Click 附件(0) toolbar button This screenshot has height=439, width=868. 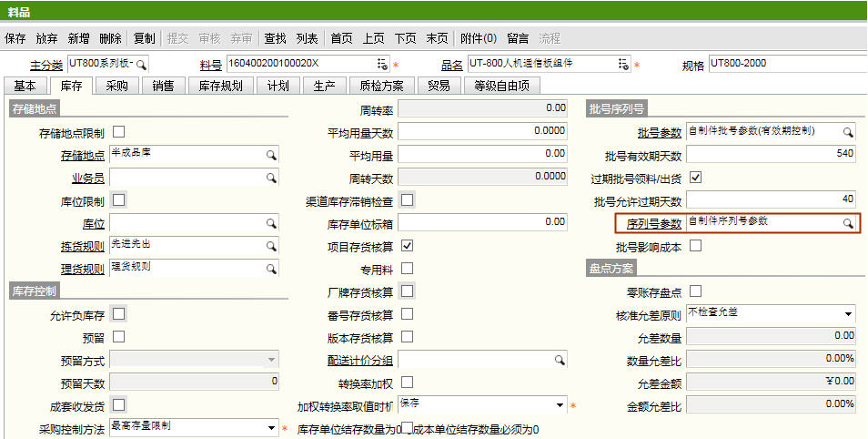(x=479, y=38)
